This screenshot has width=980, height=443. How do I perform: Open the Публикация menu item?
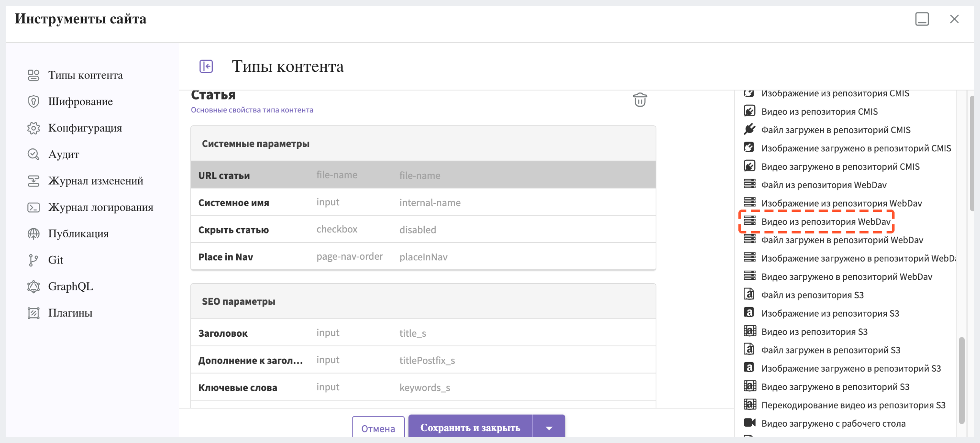tap(78, 233)
